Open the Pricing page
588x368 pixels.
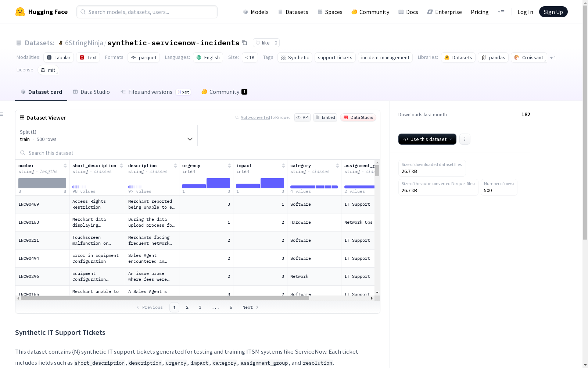(480, 12)
